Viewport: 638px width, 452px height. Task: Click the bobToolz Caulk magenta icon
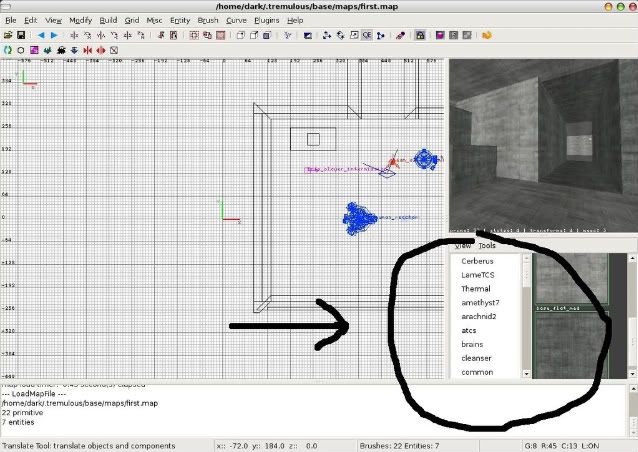(34, 50)
